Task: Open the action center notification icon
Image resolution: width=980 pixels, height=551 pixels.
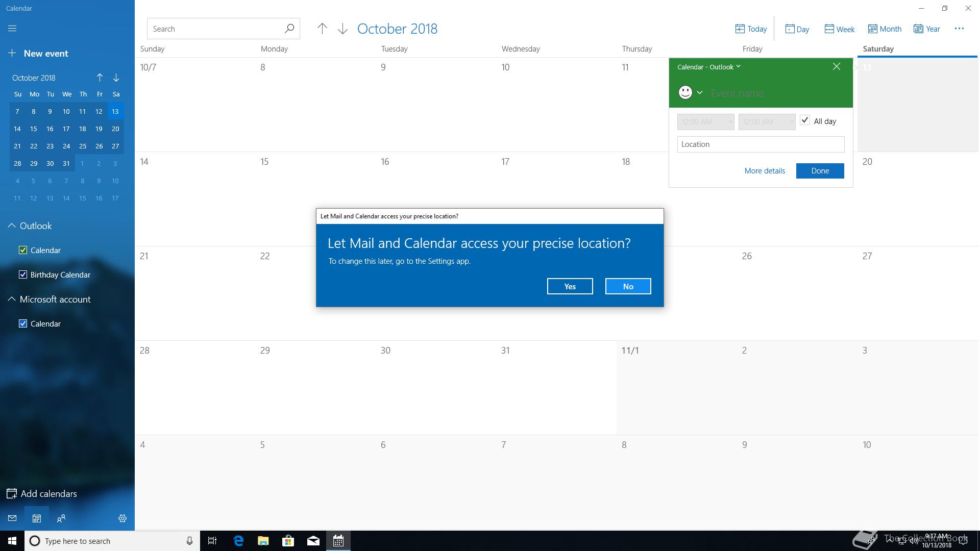Action: [x=964, y=541]
